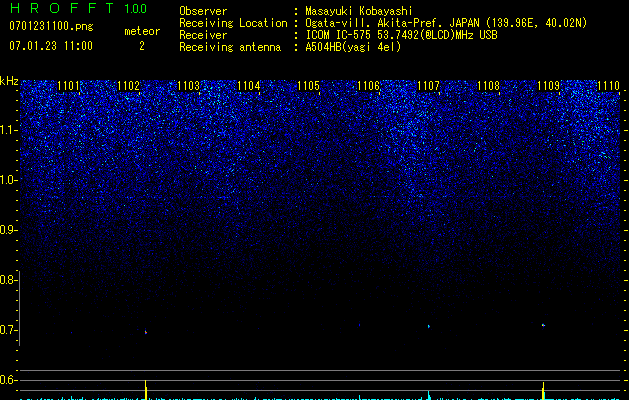Click the 1110 time marker

coord(609,86)
